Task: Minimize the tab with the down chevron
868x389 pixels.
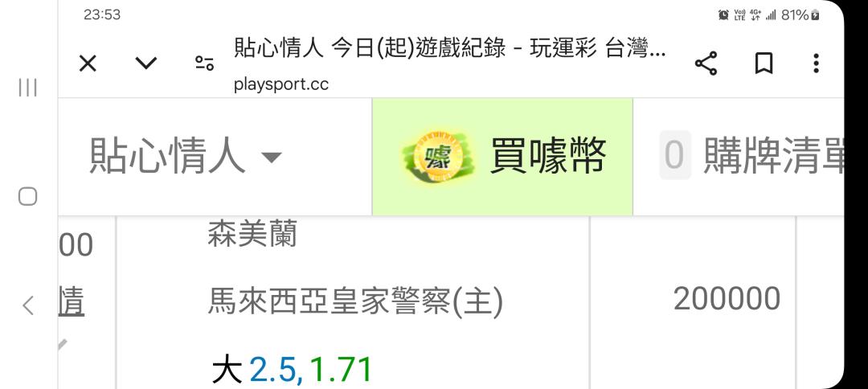Action: point(146,63)
